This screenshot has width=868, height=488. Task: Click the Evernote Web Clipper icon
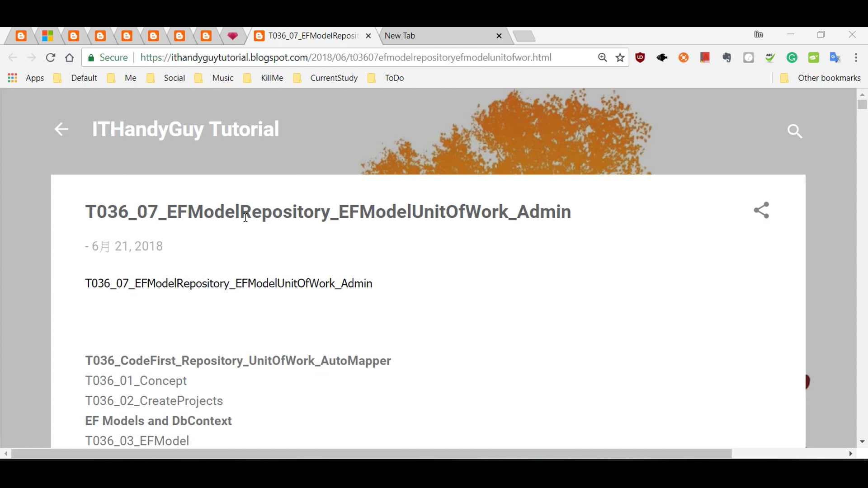pos(726,57)
